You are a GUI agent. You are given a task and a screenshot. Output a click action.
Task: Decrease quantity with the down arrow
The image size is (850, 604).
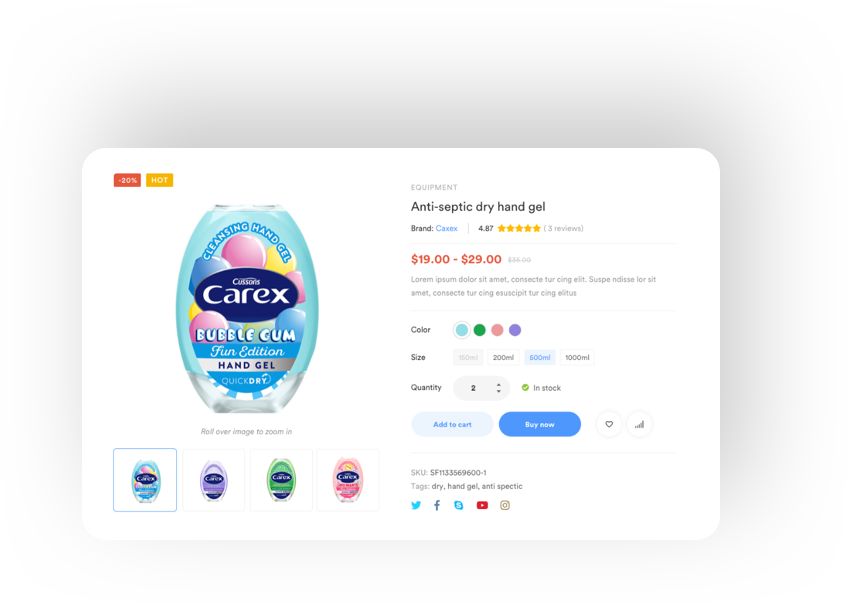pyautogui.click(x=499, y=391)
